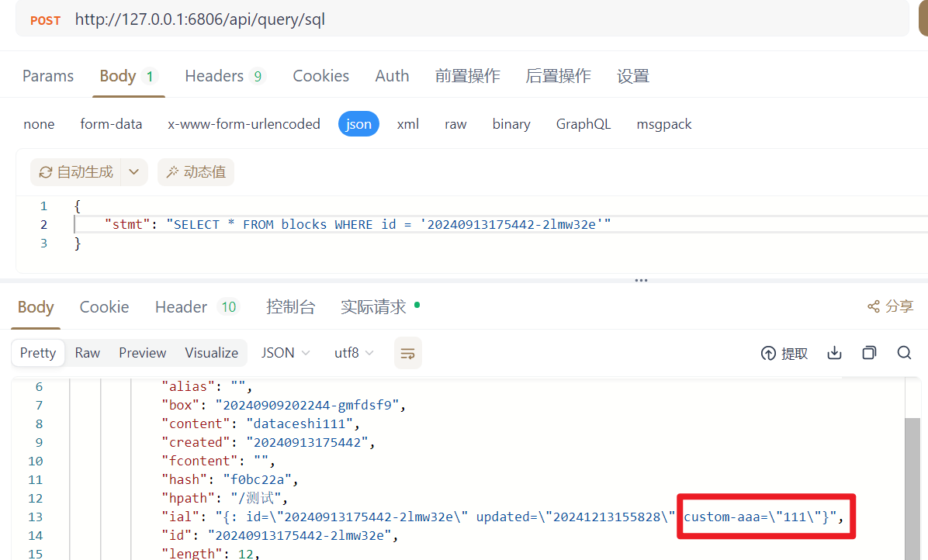
Task: Select raw body format option
Action: (x=455, y=123)
